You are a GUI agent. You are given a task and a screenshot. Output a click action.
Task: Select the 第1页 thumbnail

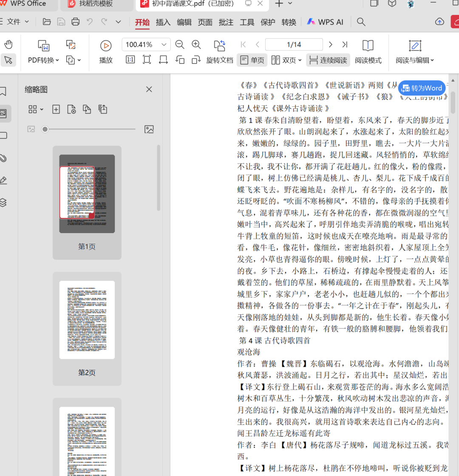click(x=87, y=202)
